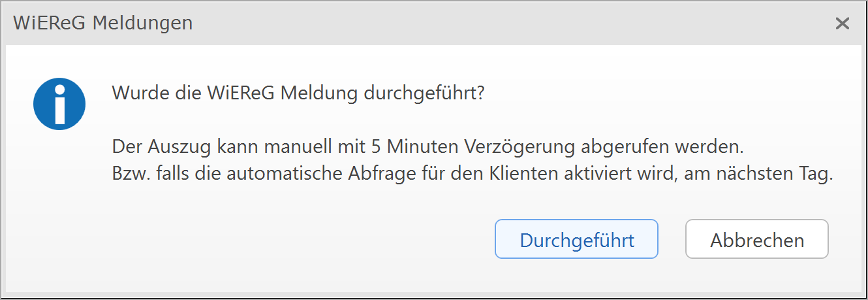Click the line starting "Bzw. falls die automatische"
Screen dimensions: 868x300
coord(473,176)
